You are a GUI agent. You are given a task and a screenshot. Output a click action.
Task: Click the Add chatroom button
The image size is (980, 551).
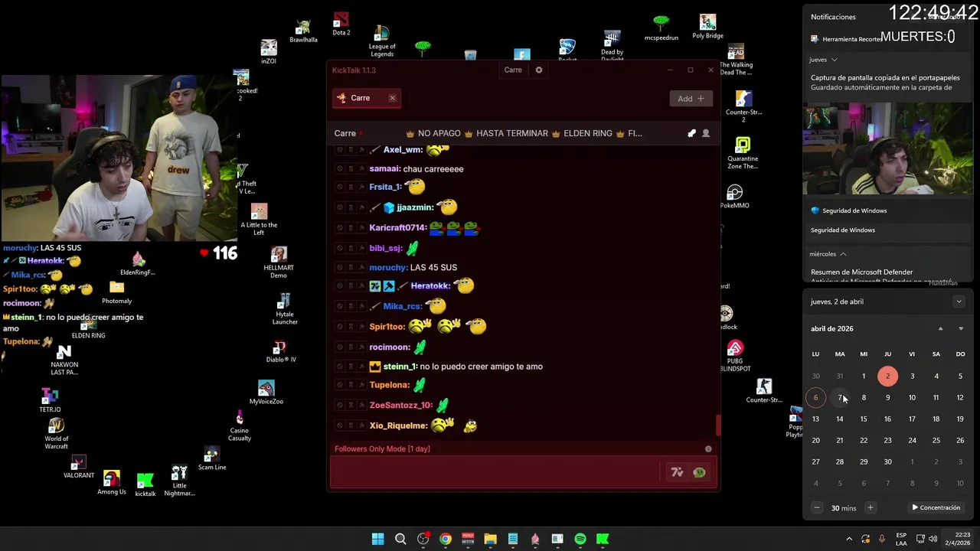691,98
